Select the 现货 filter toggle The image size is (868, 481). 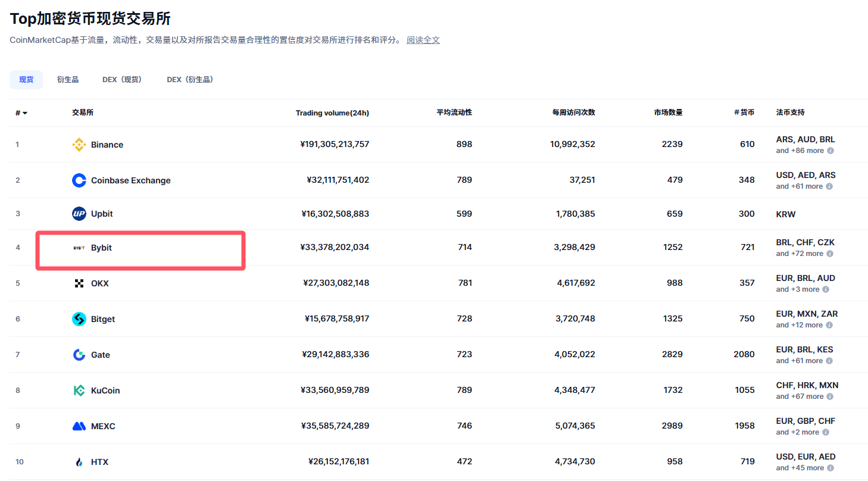pos(26,79)
